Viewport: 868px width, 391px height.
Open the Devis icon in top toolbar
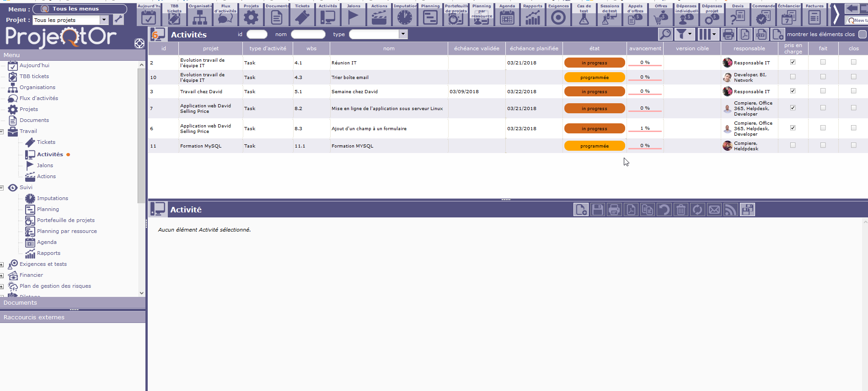738,15
